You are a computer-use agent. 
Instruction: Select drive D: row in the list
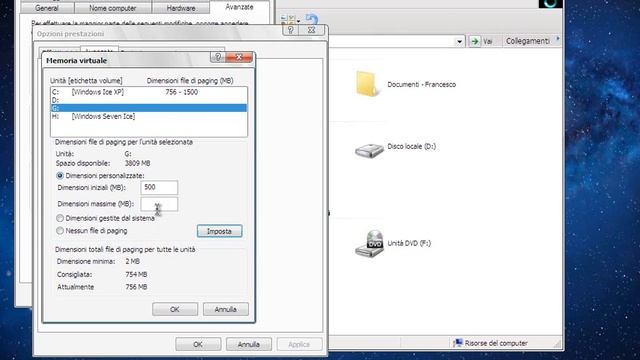[149, 100]
